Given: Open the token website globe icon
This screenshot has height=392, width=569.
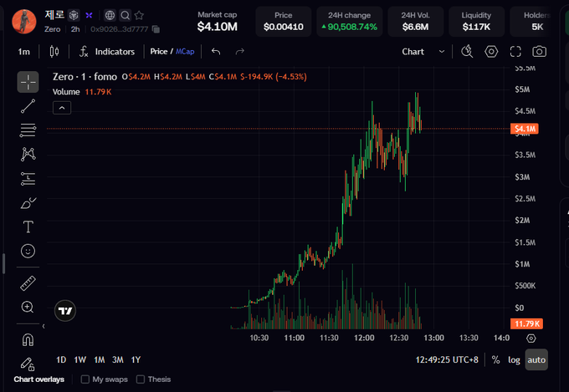Looking at the screenshot, I should (110, 15).
